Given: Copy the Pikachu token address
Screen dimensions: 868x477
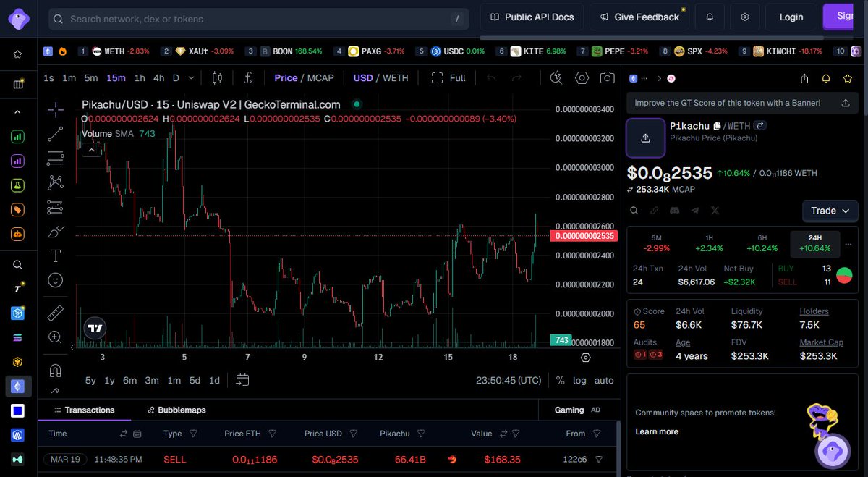Looking at the screenshot, I should 718,126.
